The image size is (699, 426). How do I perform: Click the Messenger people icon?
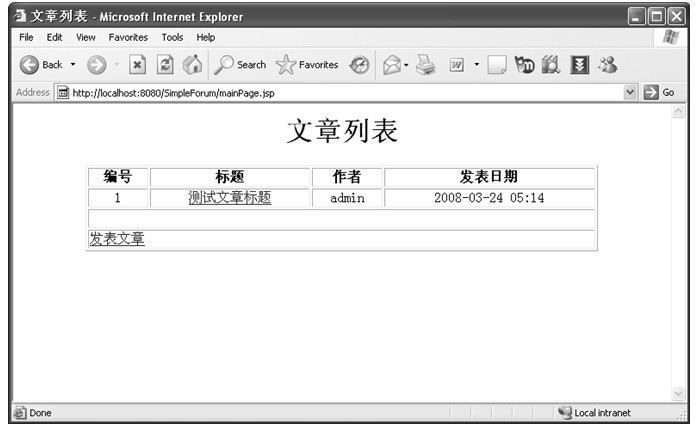(x=608, y=65)
